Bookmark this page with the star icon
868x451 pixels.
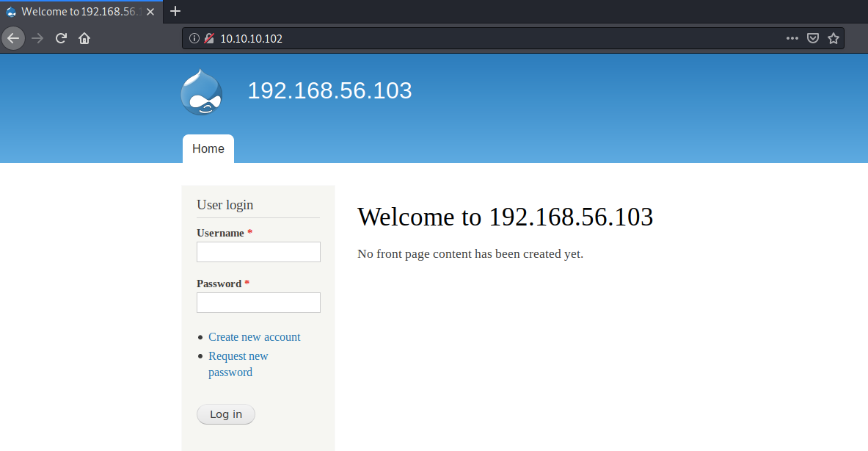(834, 38)
